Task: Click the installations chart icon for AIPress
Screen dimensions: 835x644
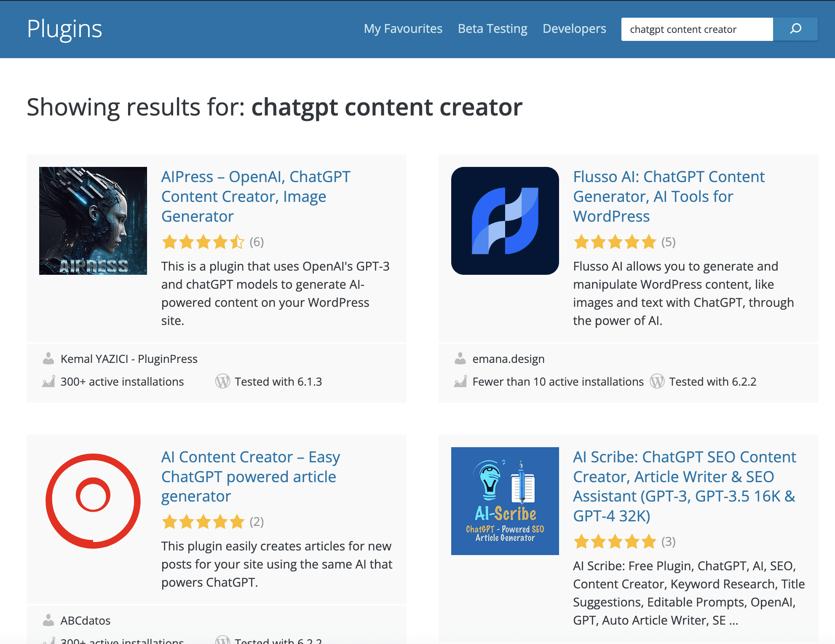Action: [x=48, y=381]
